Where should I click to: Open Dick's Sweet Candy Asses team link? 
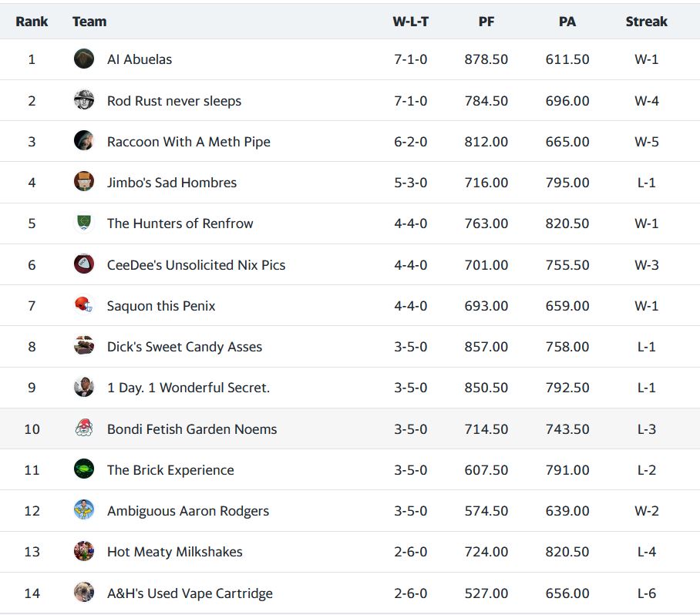184,347
